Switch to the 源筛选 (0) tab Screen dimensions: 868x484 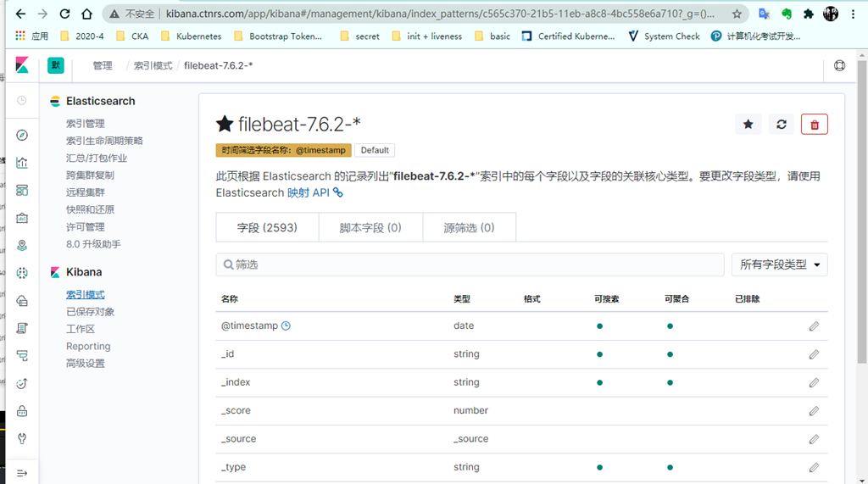pyautogui.click(x=469, y=228)
